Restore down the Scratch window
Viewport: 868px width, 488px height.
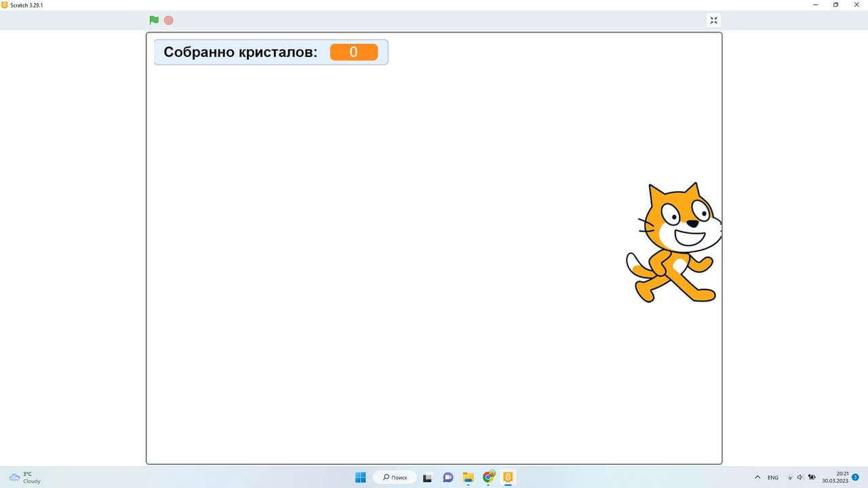pyautogui.click(x=835, y=5)
